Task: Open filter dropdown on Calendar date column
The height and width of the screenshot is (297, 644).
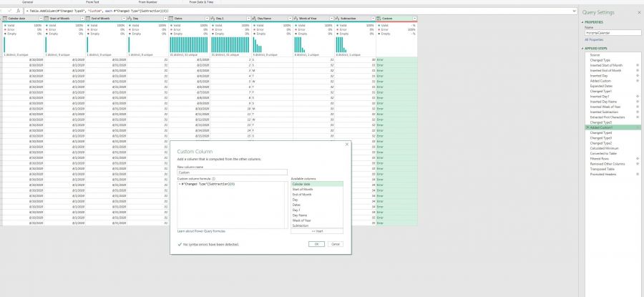Action: click(x=41, y=19)
